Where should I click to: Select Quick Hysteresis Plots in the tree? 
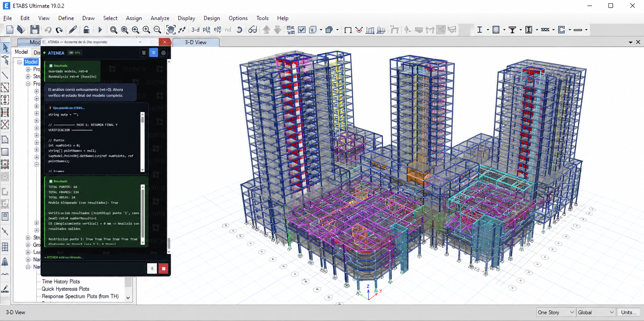pyautogui.click(x=65, y=289)
